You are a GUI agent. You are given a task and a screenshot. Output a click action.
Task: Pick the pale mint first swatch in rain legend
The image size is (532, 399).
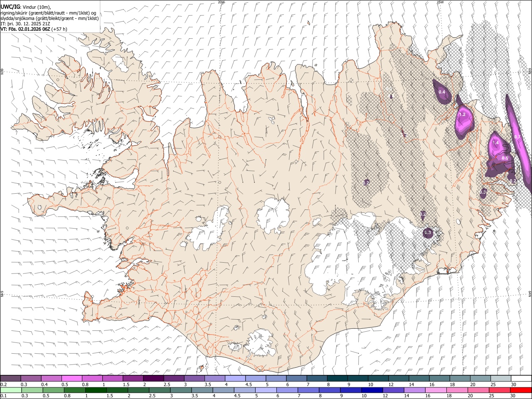click(11, 390)
